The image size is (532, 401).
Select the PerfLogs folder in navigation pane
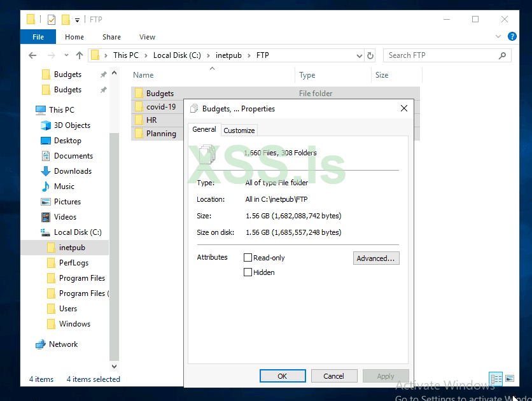coord(74,263)
